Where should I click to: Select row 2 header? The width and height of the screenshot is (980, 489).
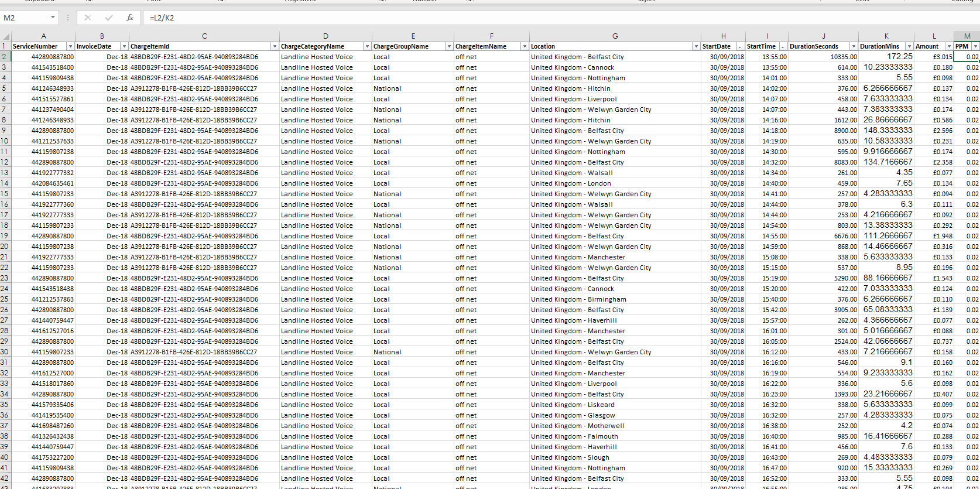5,57
